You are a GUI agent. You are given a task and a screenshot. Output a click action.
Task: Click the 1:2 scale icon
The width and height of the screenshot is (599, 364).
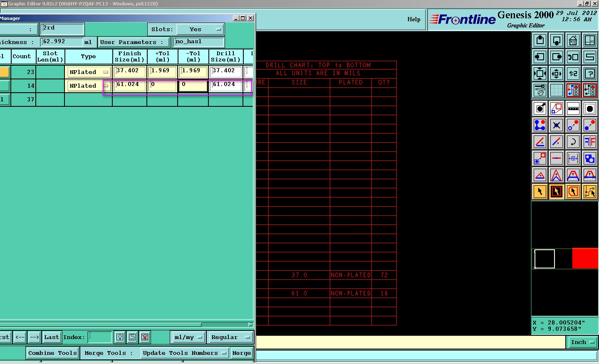coord(573,74)
